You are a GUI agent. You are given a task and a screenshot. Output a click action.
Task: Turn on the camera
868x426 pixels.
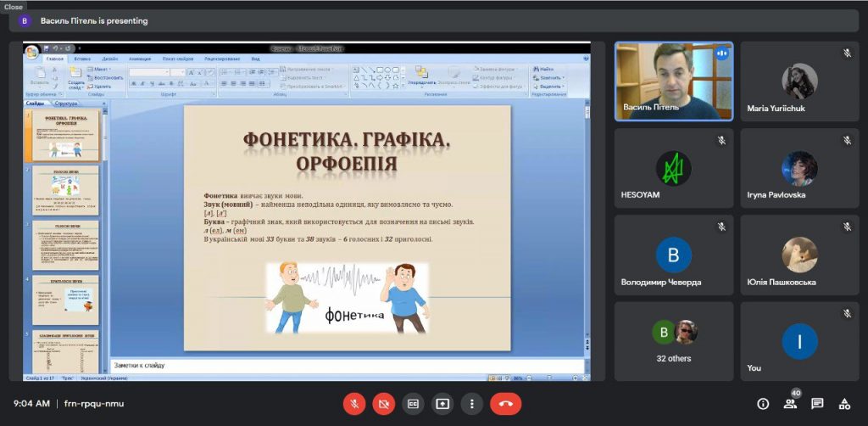[x=384, y=404]
